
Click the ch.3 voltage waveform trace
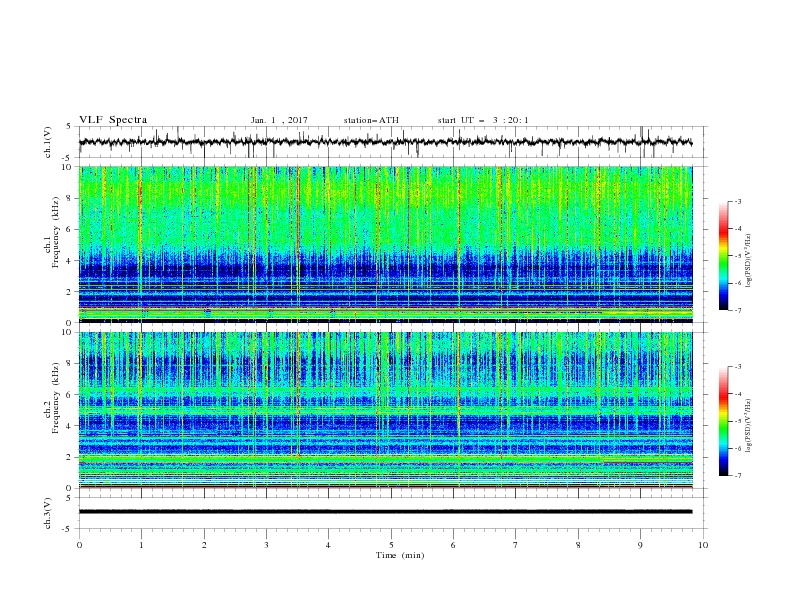385,512
